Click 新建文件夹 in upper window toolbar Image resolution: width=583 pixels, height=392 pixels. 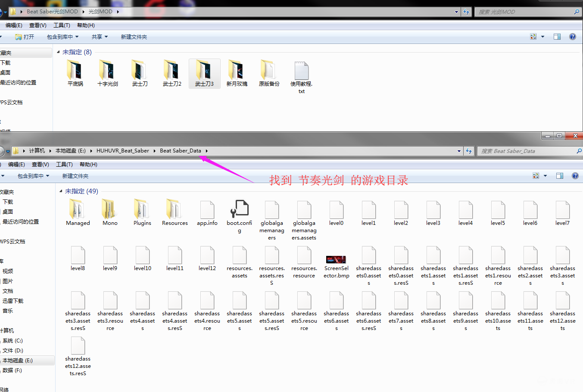click(134, 37)
